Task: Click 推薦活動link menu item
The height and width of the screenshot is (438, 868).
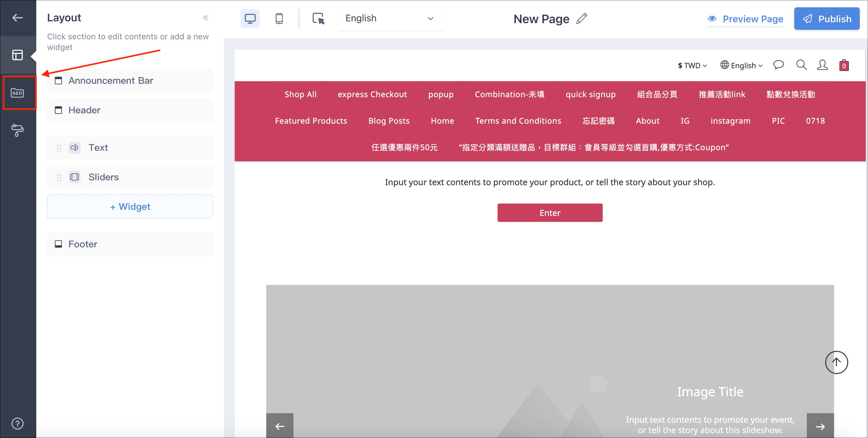Action: tap(722, 95)
